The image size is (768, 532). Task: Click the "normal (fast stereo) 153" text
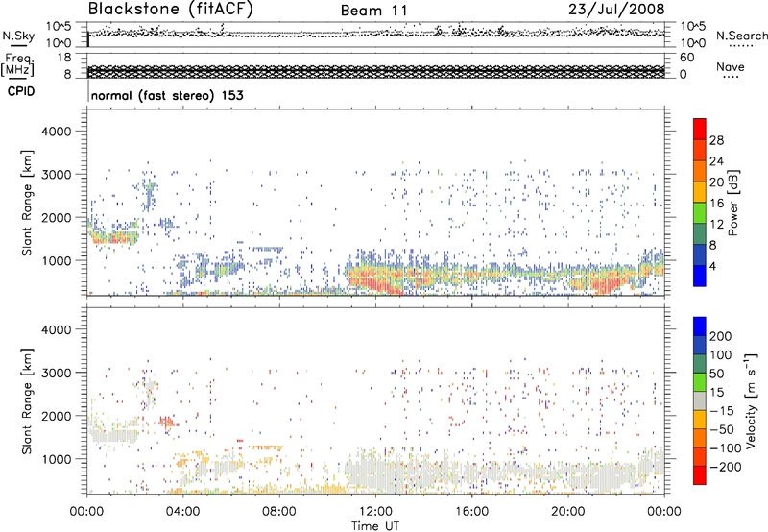(167, 96)
